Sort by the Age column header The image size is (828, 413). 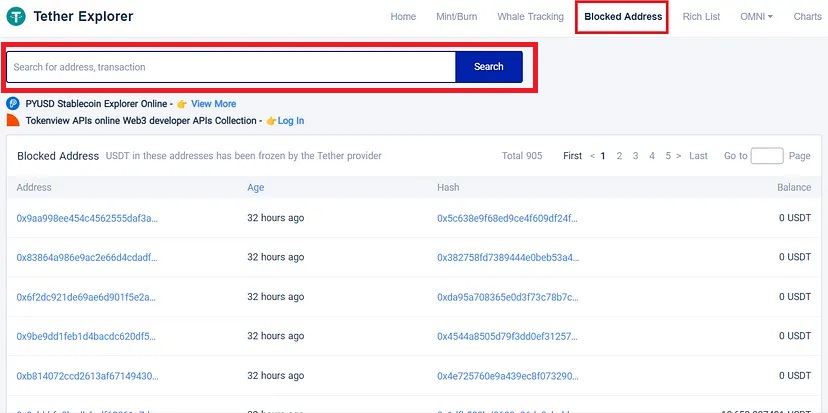[x=256, y=187]
